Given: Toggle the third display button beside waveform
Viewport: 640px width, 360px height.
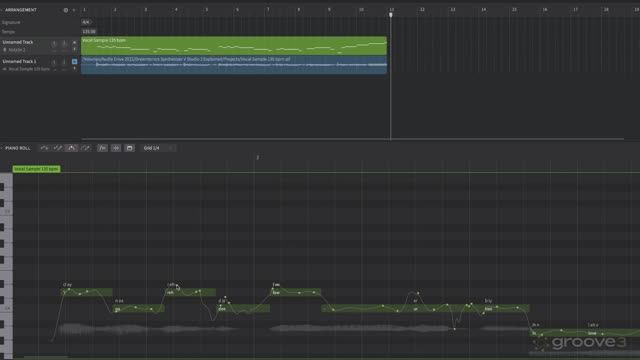Looking at the screenshot, I should point(129,148).
